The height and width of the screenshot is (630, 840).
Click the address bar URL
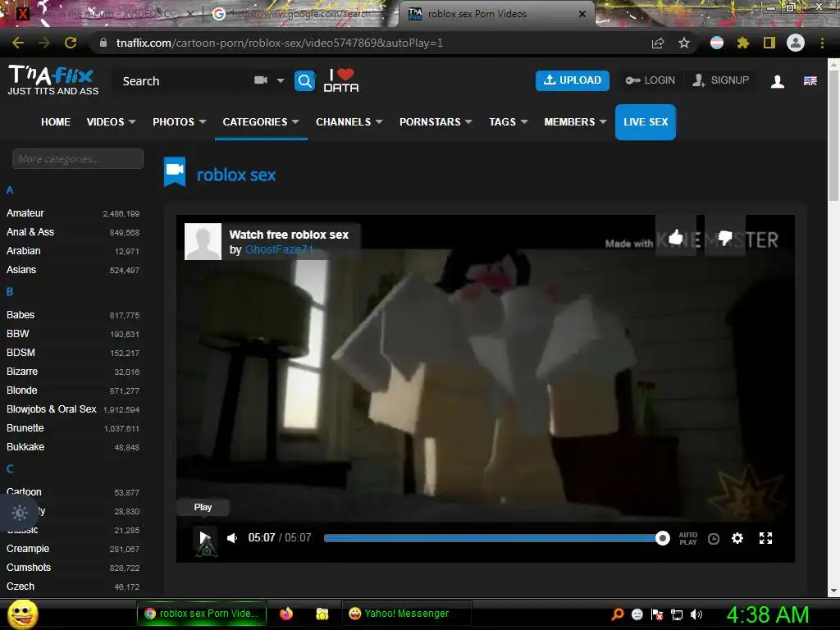click(x=280, y=43)
